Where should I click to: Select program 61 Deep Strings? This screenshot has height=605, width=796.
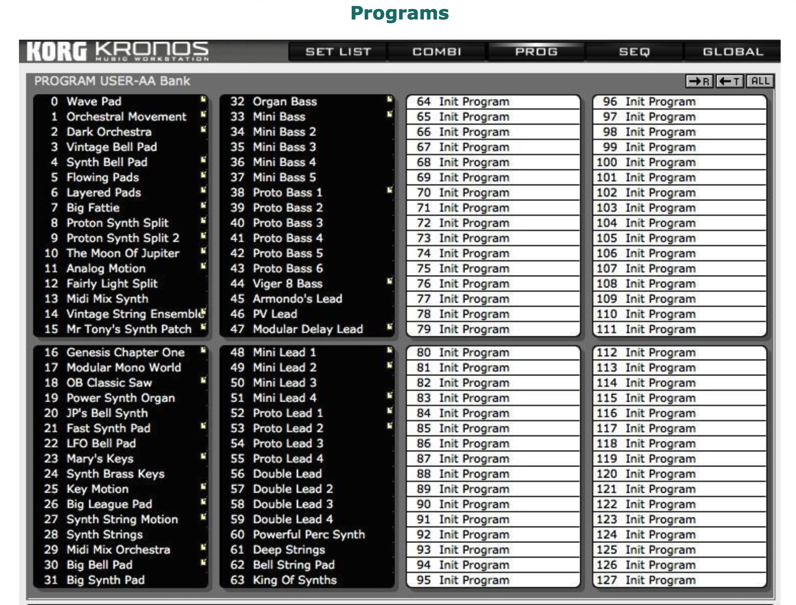tap(307, 550)
